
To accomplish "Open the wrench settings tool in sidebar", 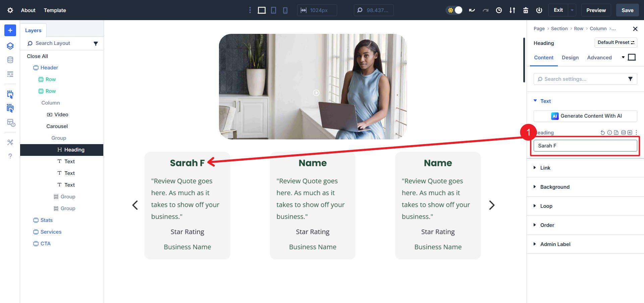I will tap(10, 142).
